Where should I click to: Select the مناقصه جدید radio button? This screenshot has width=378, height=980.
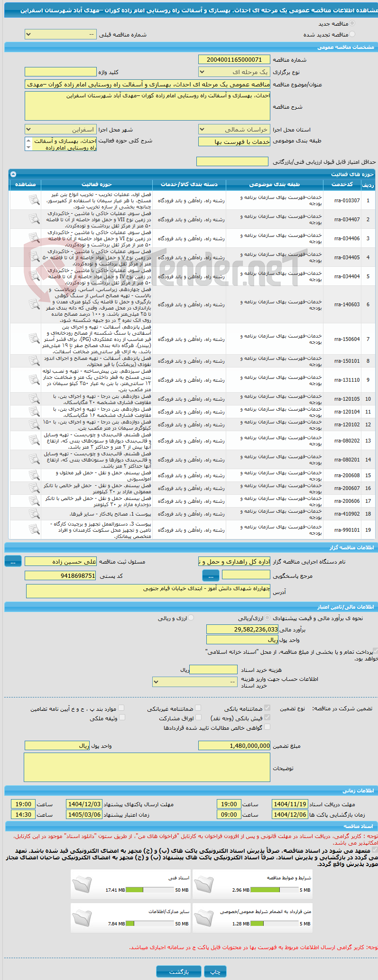352,23
